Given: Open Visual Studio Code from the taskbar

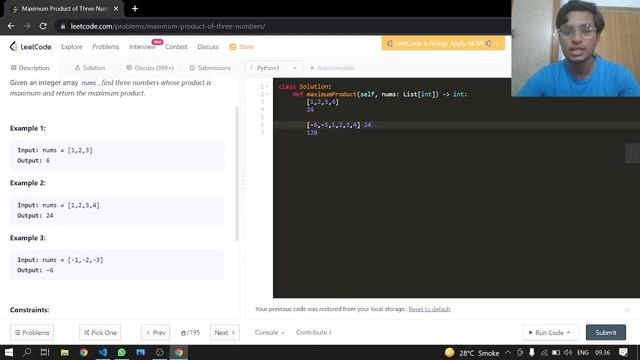Looking at the screenshot, I should (102, 352).
